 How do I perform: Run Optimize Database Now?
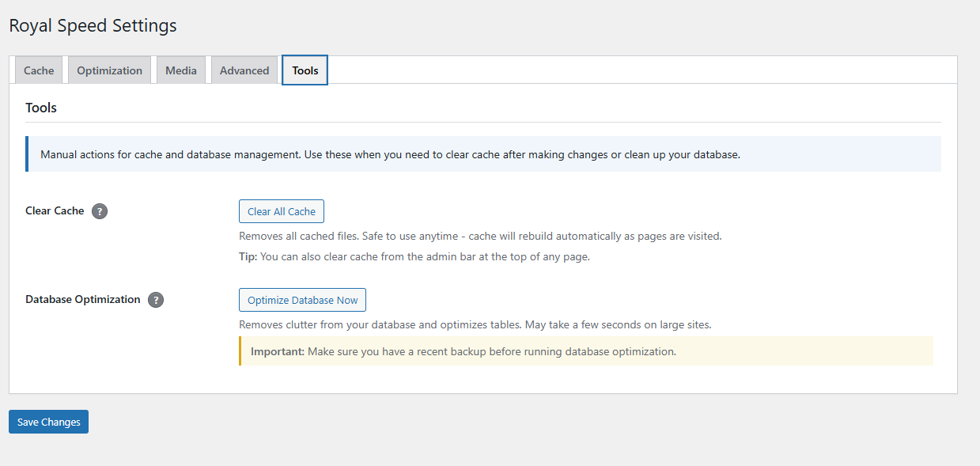pyautogui.click(x=302, y=300)
